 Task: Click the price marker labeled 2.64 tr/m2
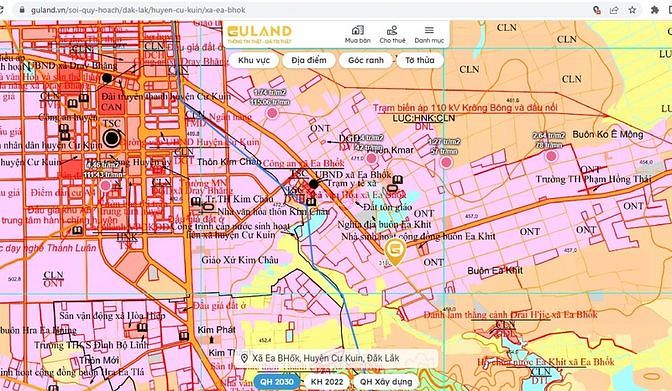[x=551, y=156]
